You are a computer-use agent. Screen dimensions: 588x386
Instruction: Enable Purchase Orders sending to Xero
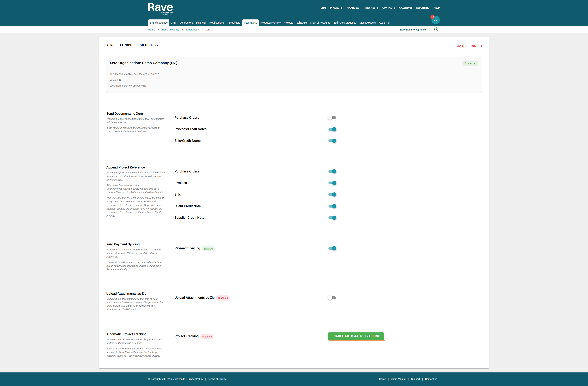pyautogui.click(x=332, y=118)
